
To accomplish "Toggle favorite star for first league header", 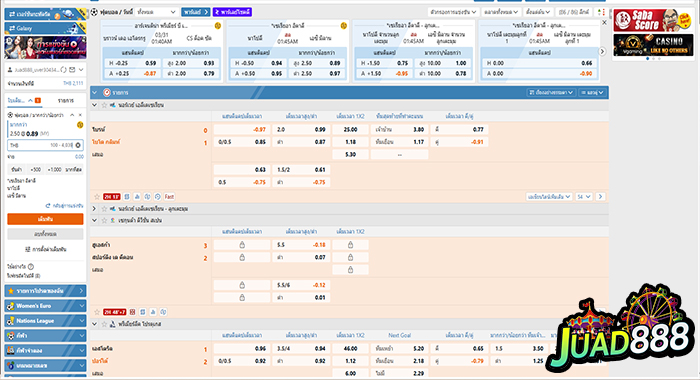I will click(x=104, y=105).
